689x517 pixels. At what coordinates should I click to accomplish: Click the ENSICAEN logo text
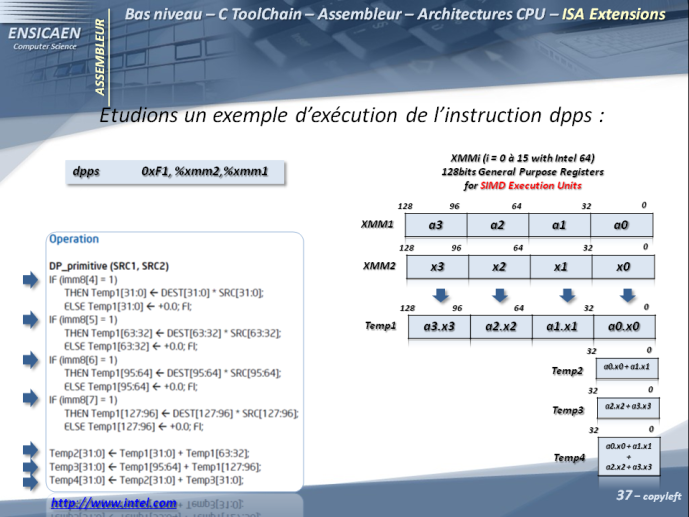[44, 33]
